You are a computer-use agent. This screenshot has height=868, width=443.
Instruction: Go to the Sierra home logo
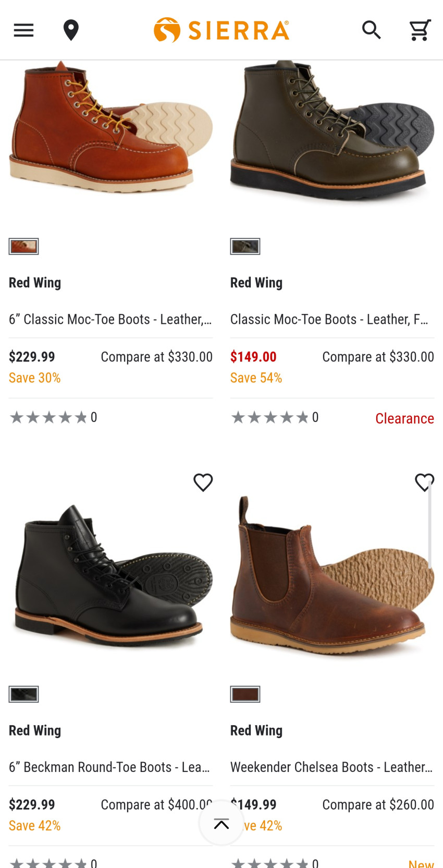(221, 30)
